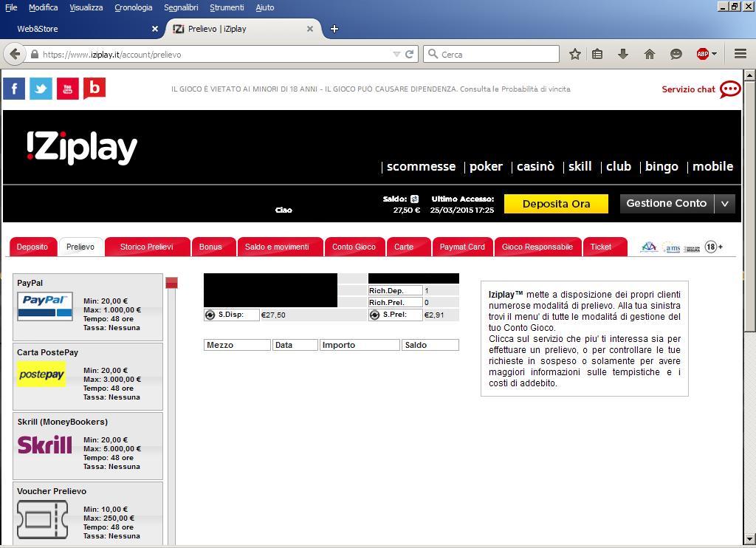Select the Deposito tab
Image resolution: width=756 pixels, height=548 pixels.
point(32,247)
